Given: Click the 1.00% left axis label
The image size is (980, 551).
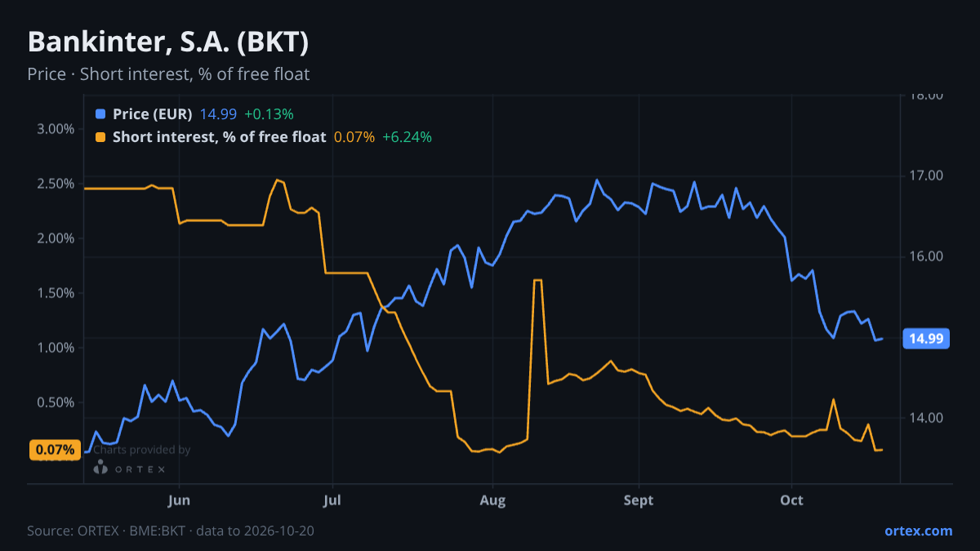Looking at the screenshot, I should pos(56,348).
